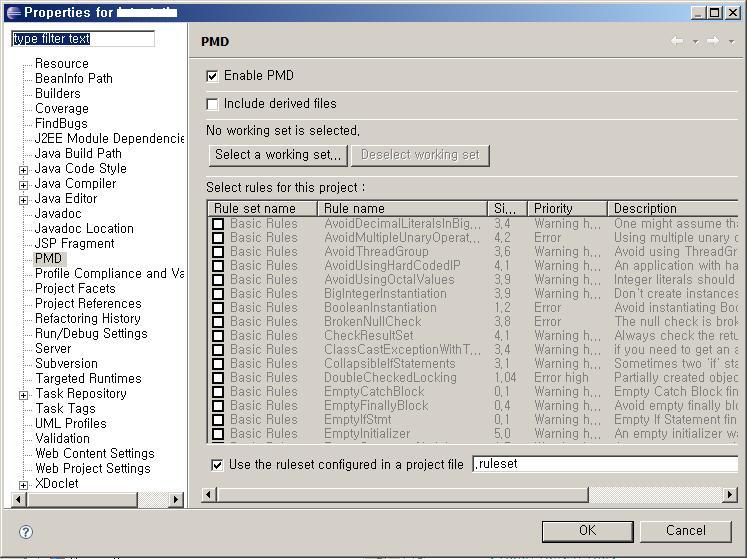
Task: Open the Validation properties page
Action: tap(62, 439)
